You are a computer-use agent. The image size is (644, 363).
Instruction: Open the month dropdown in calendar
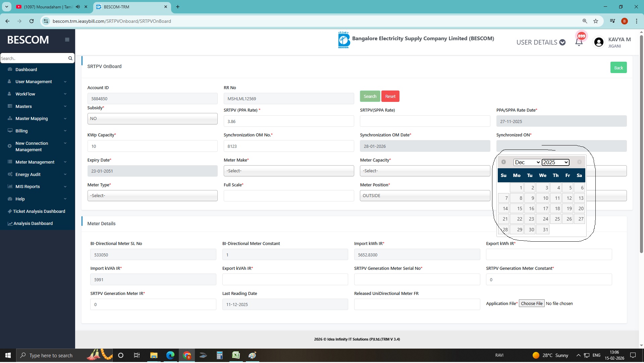(x=527, y=163)
